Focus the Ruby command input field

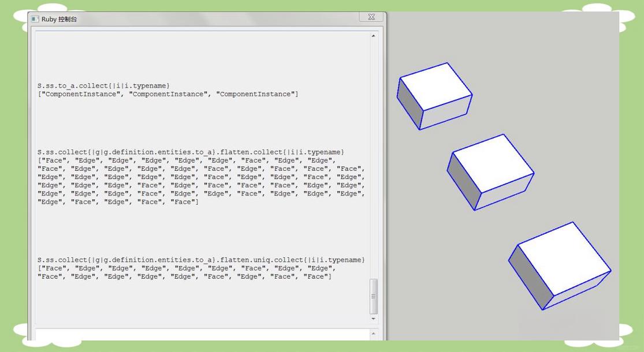click(203, 334)
